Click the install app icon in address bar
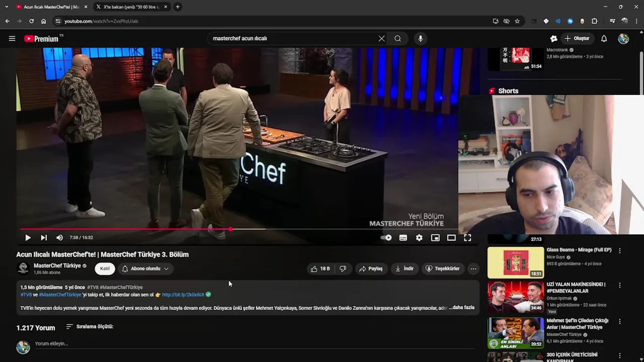The height and width of the screenshot is (362, 644). 496,21
